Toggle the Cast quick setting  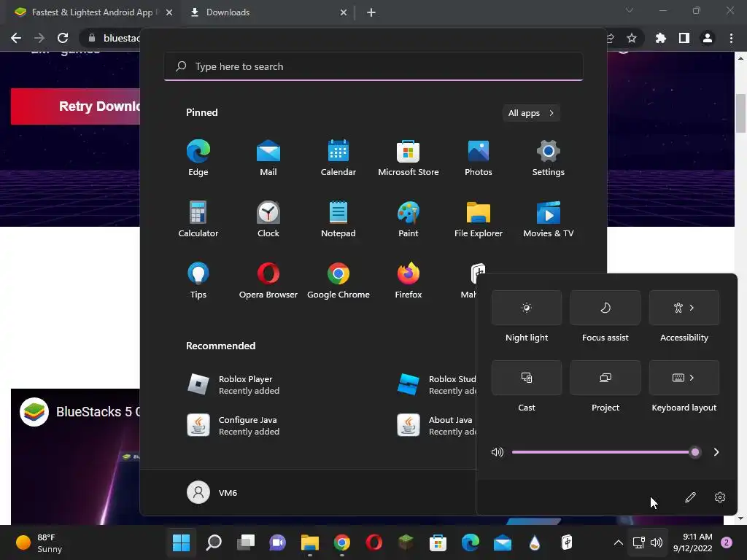tap(527, 378)
